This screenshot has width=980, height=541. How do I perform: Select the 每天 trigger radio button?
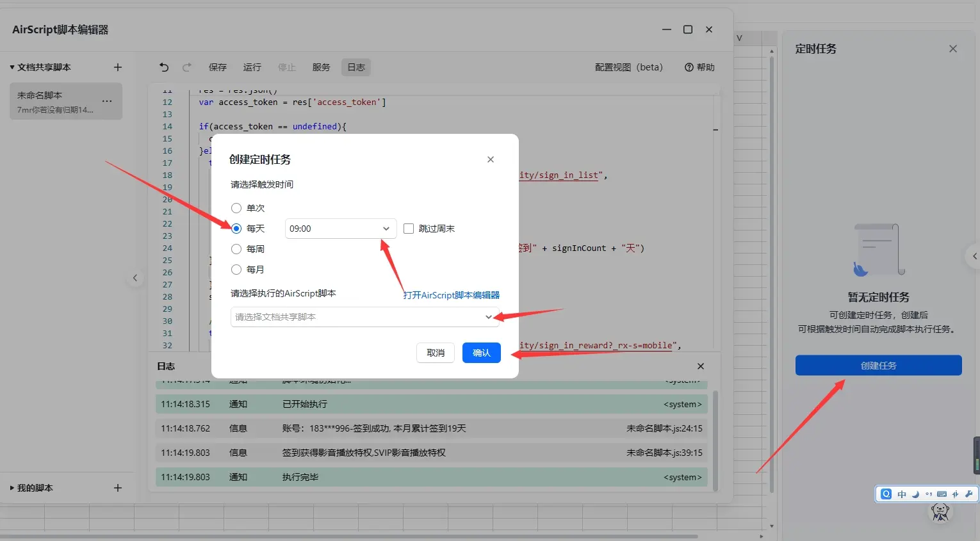pyautogui.click(x=236, y=229)
